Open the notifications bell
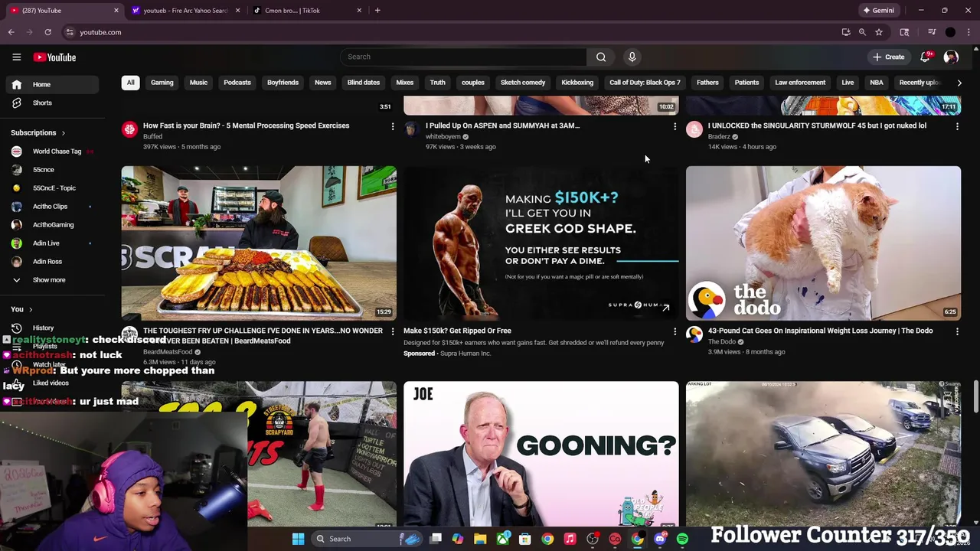This screenshot has height=551, width=980. click(925, 57)
